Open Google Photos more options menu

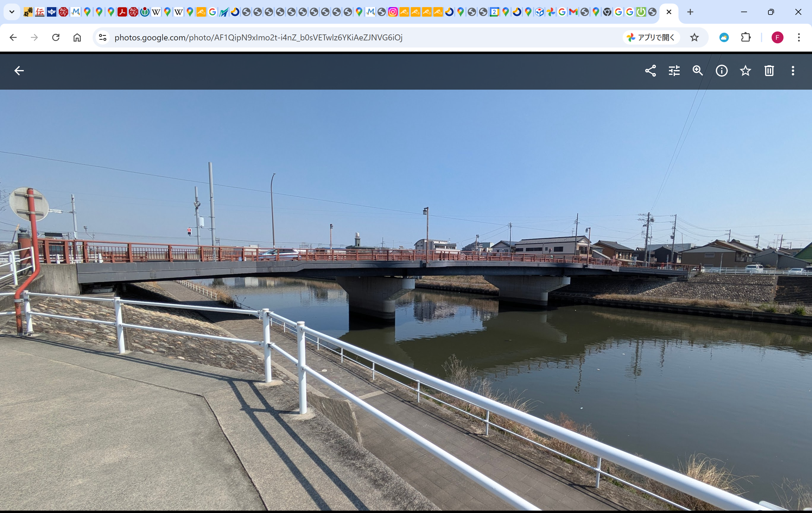pos(793,70)
